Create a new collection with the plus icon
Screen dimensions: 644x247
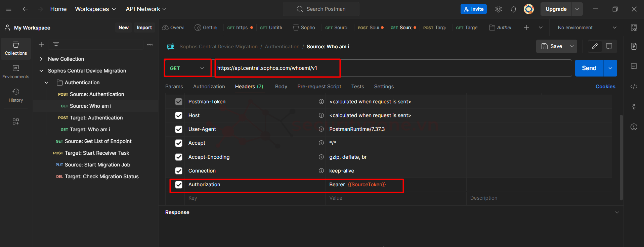pyautogui.click(x=41, y=45)
